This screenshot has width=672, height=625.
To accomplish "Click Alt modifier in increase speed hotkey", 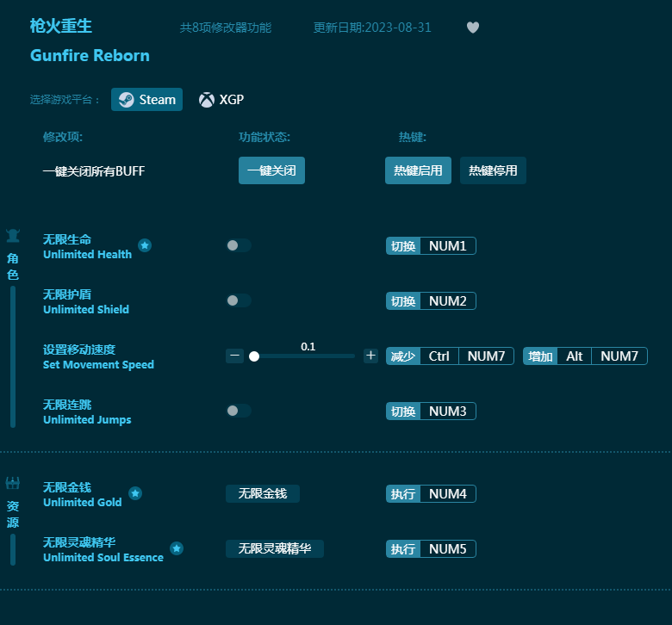I will point(575,356).
